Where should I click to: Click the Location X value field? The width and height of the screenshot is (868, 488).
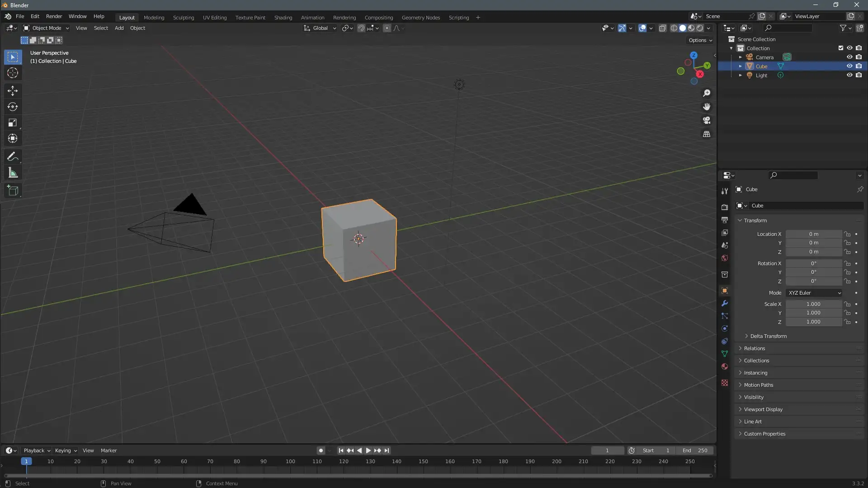point(813,234)
